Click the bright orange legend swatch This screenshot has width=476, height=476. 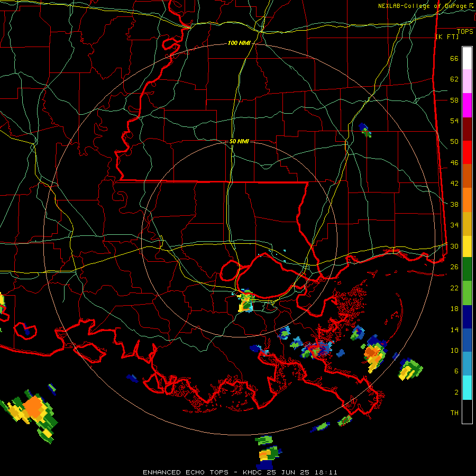(x=467, y=200)
